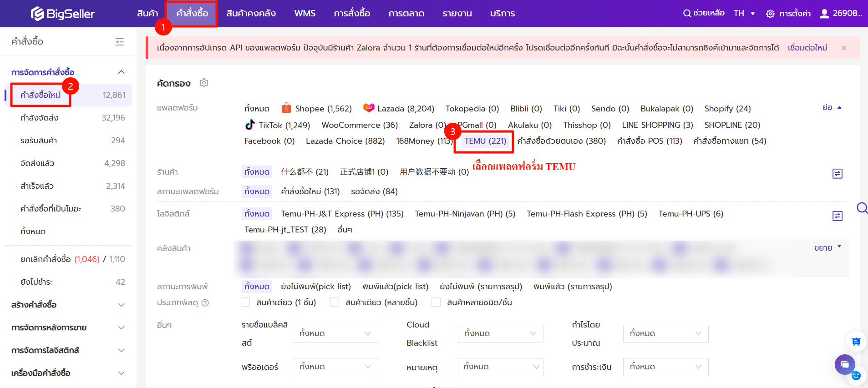This screenshot has width=868, height=388.
Task: Open WMS top menu
Action: [305, 14]
